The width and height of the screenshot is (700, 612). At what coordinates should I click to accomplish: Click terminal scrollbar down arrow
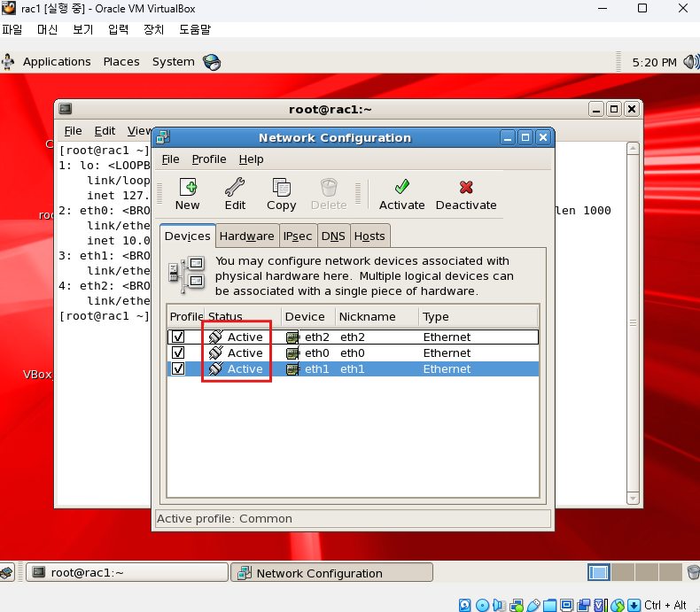pos(633,499)
